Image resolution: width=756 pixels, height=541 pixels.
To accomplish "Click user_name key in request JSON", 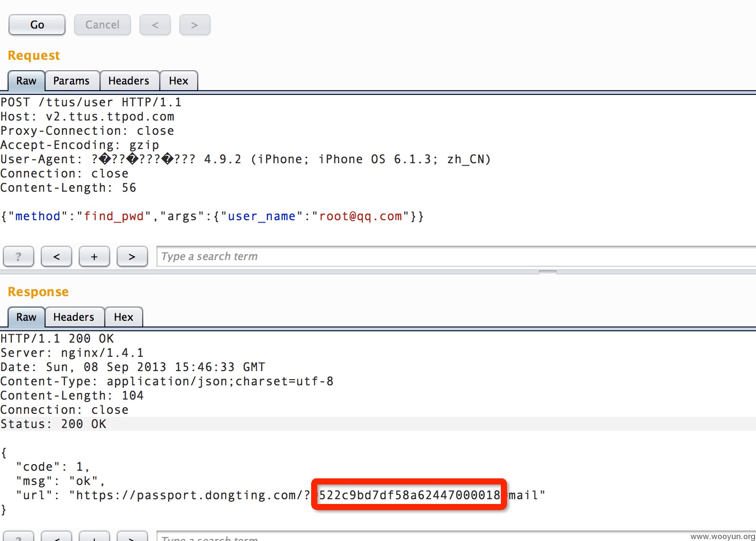I will click(262, 216).
